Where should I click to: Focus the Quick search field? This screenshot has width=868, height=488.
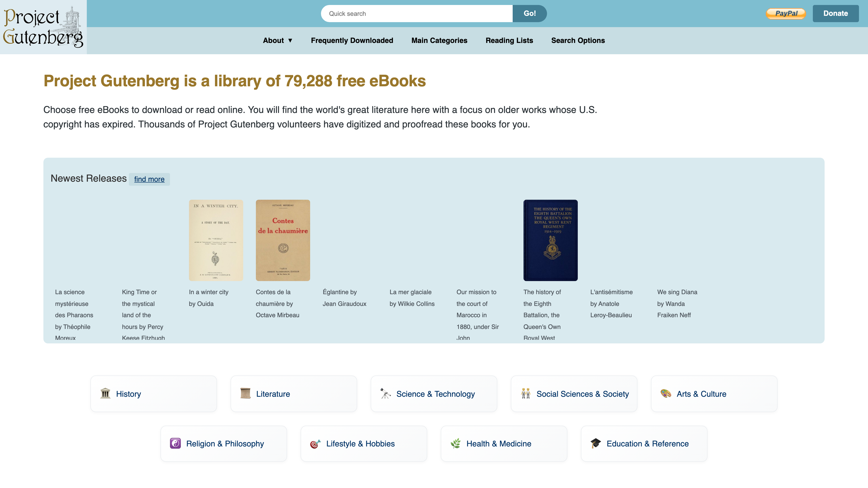416,14
